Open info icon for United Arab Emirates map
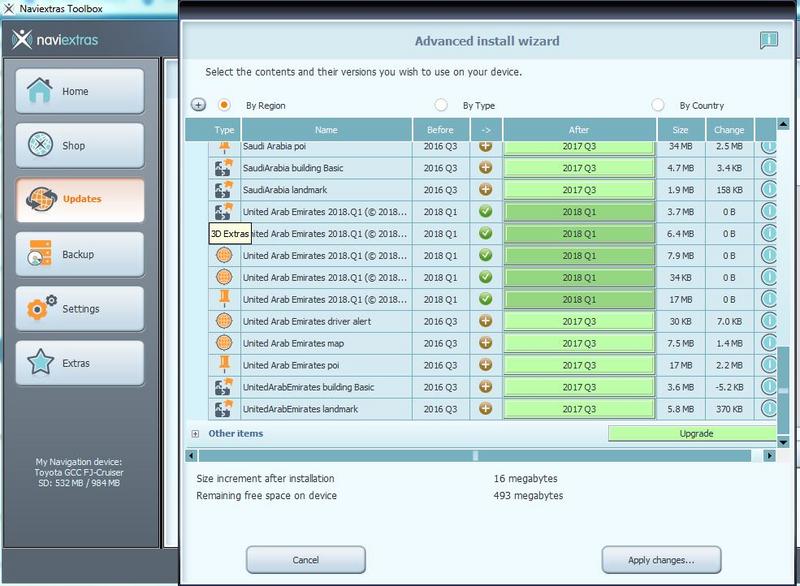This screenshot has height=586, width=800. click(768, 343)
